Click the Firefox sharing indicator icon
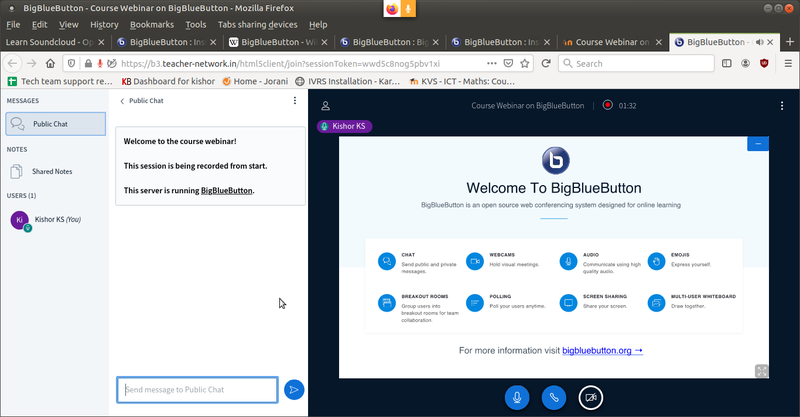Screen dimensions: 800x417 coord(392,9)
